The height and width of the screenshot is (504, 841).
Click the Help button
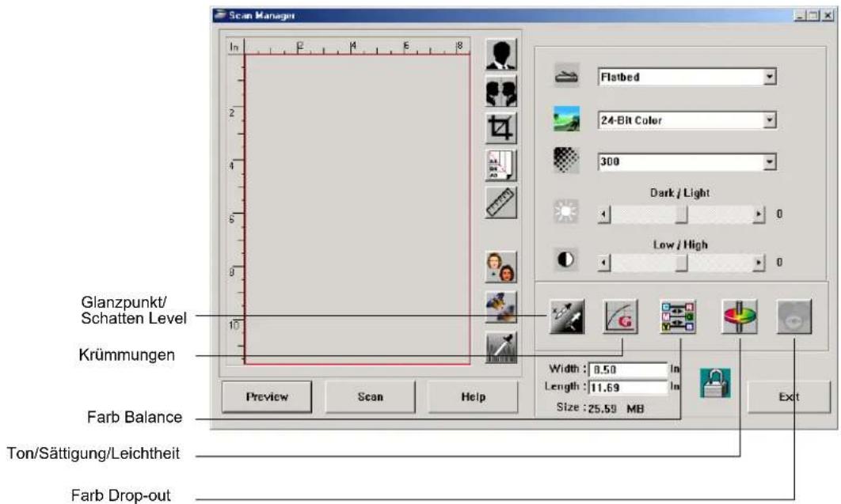click(473, 397)
